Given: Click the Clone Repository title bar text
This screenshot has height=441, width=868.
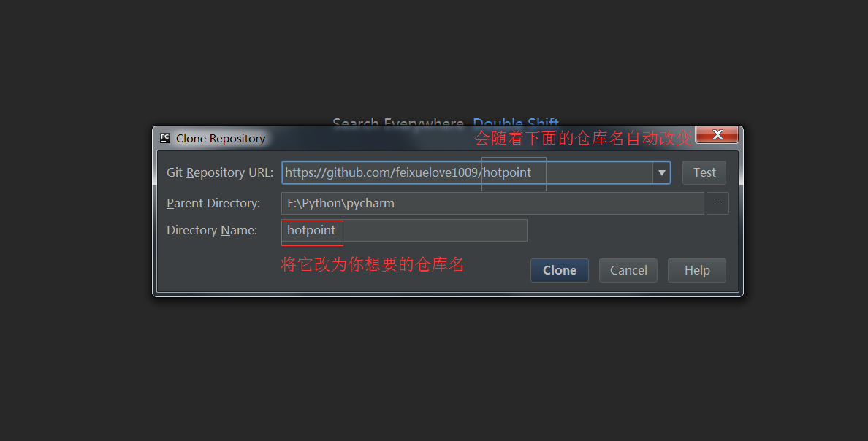Looking at the screenshot, I should (221, 139).
